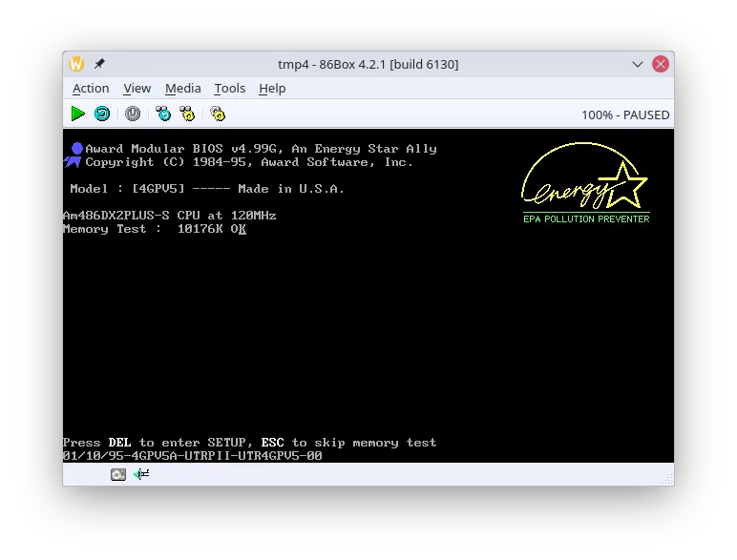The width and height of the screenshot is (737, 560).
Task: Expand the title bar chevron dropdown
Action: click(x=638, y=64)
